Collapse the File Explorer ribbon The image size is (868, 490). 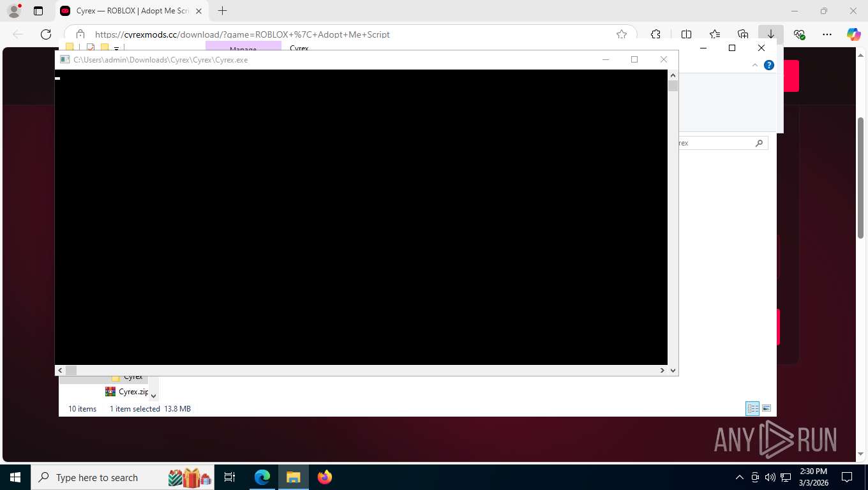[x=755, y=65]
